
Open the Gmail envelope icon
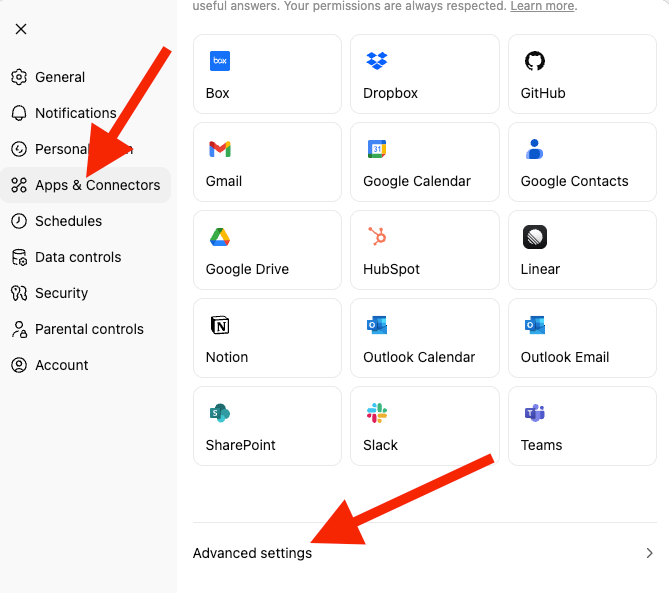coord(220,149)
